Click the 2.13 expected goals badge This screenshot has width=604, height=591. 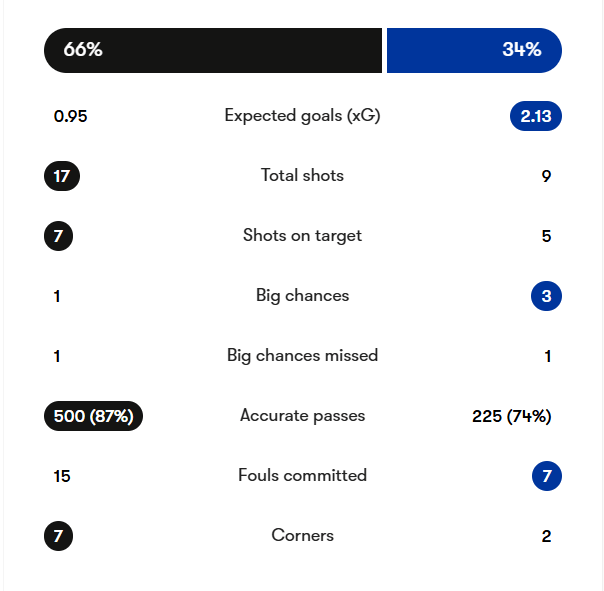tap(535, 116)
